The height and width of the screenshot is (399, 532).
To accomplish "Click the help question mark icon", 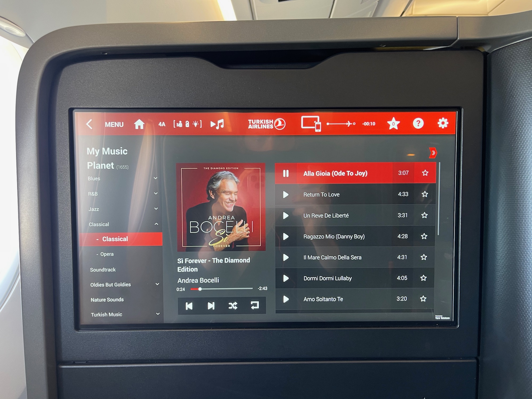I will pos(418,123).
